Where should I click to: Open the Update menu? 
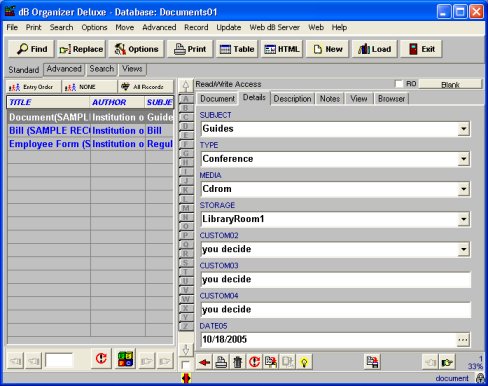(229, 27)
